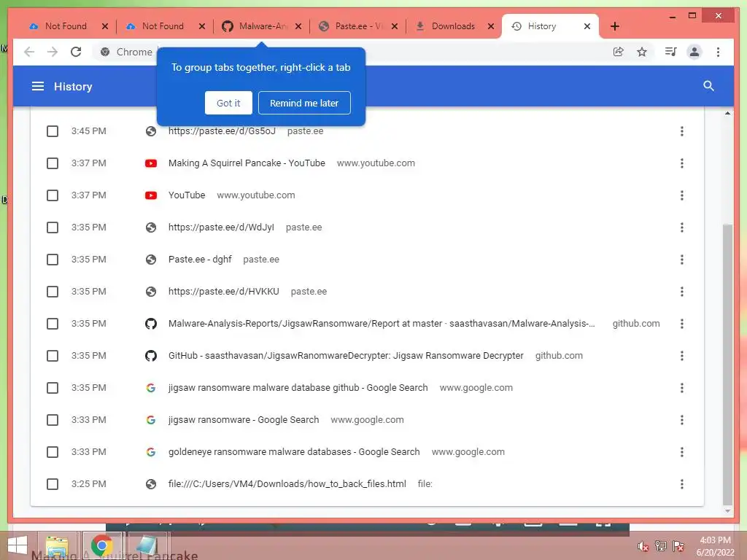747x560 pixels.
Task: Close the Downloads tab
Action: click(491, 26)
